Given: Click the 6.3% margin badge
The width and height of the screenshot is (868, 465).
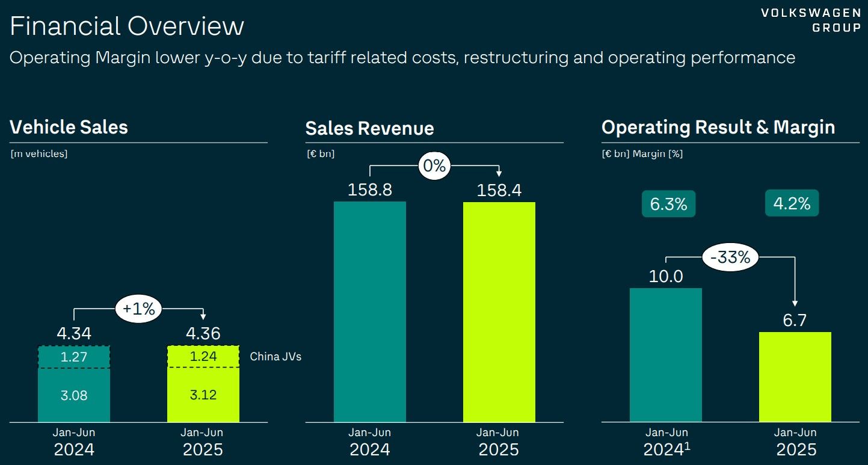Looking at the screenshot, I should pos(668,204).
